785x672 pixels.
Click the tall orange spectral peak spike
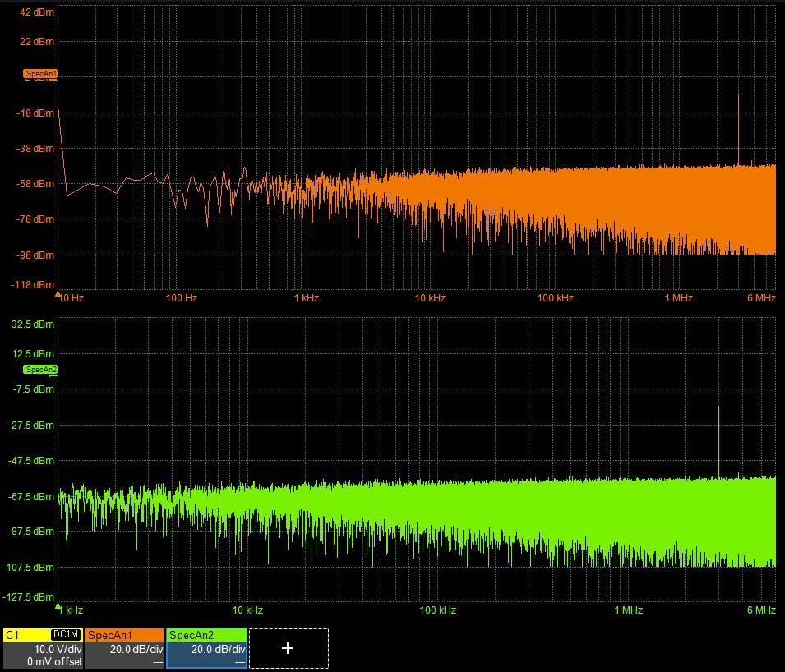tap(738, 129)
